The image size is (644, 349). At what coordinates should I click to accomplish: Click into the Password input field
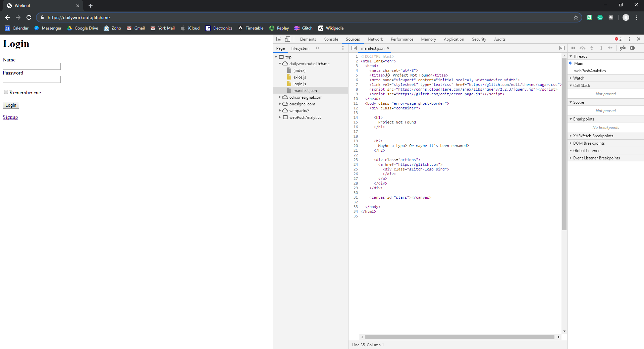point(32,80)
